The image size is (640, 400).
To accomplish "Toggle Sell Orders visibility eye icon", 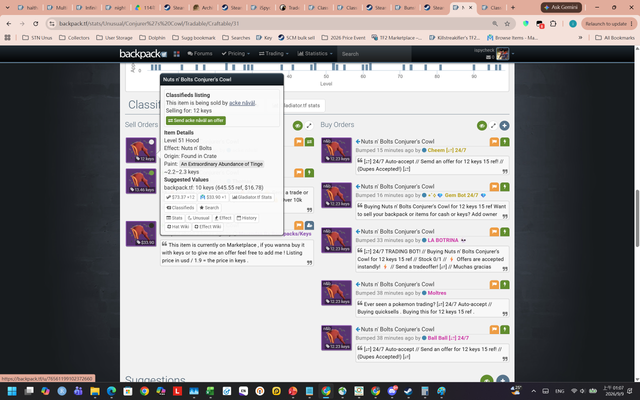I will click(298, 126).
